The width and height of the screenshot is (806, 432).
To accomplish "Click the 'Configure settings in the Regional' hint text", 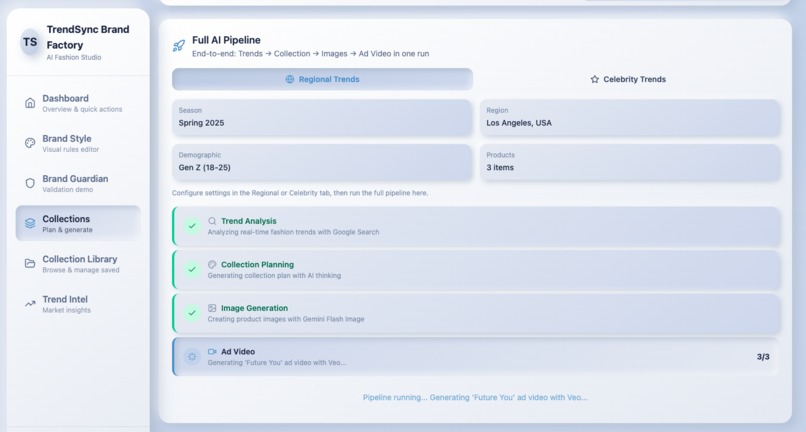I will coord(300,193).
